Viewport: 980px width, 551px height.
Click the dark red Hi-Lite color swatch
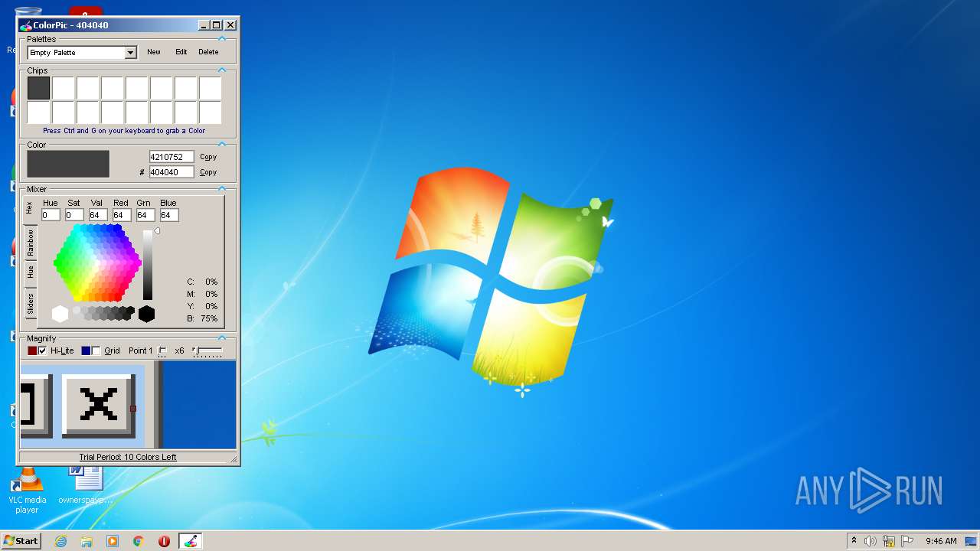pyautogui.click(x=32, y=350)
